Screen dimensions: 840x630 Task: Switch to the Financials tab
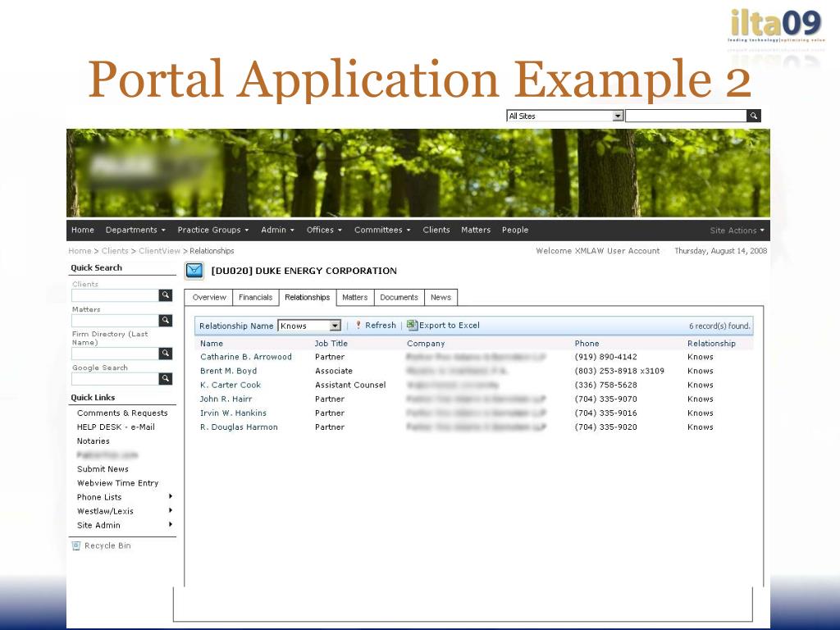[x=256, y=297]
